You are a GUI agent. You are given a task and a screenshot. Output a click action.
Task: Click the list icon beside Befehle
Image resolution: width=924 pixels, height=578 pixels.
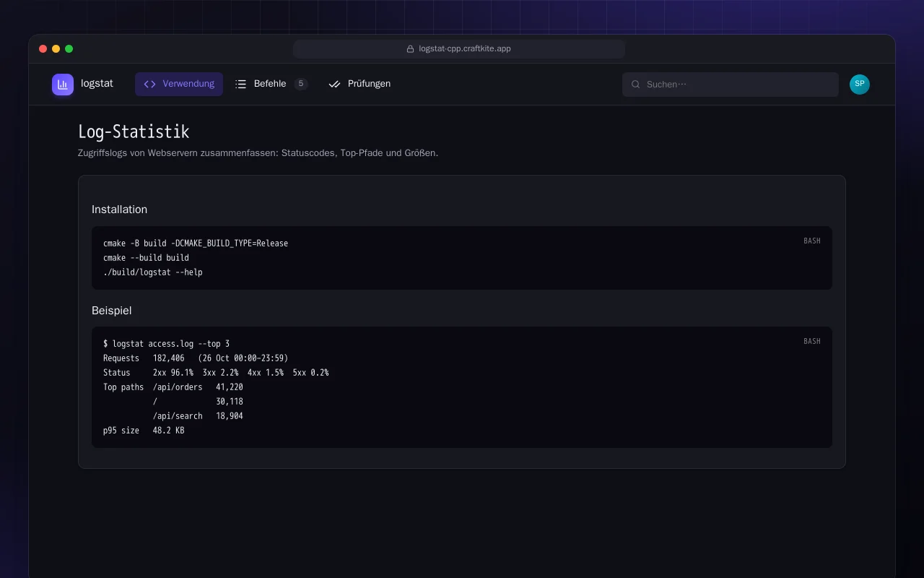point(241,84)
